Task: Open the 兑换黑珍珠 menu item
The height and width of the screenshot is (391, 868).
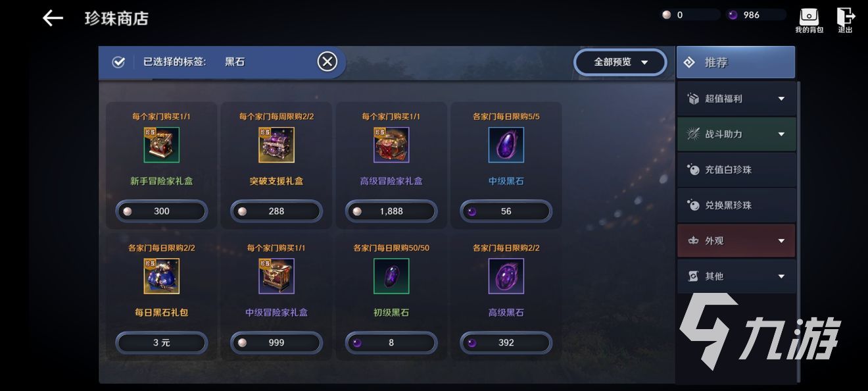Action: click(736, 205)
